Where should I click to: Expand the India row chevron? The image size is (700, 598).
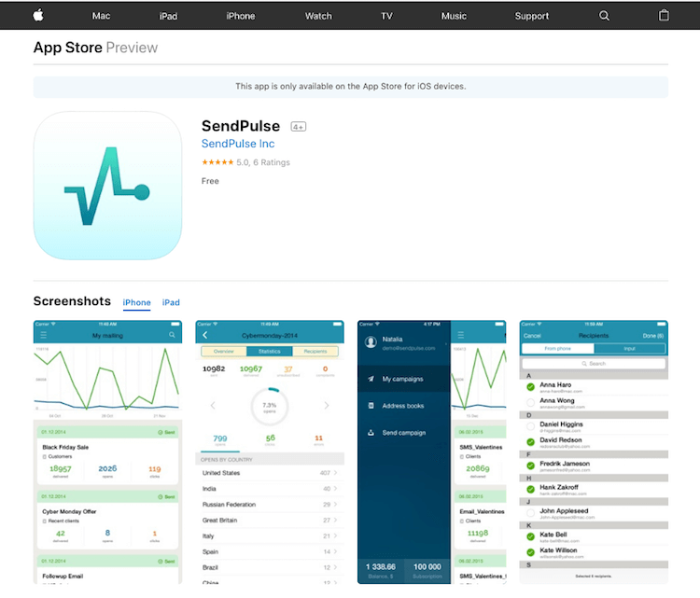[335, 489]
